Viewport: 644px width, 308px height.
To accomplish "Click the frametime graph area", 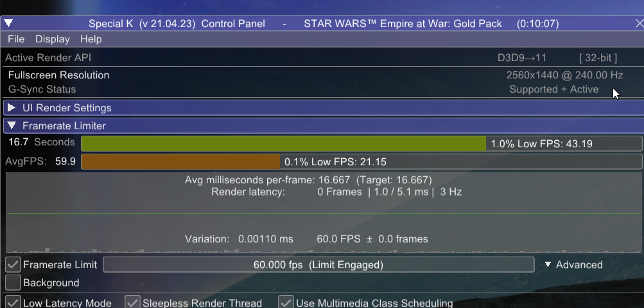I will point(324,213).
